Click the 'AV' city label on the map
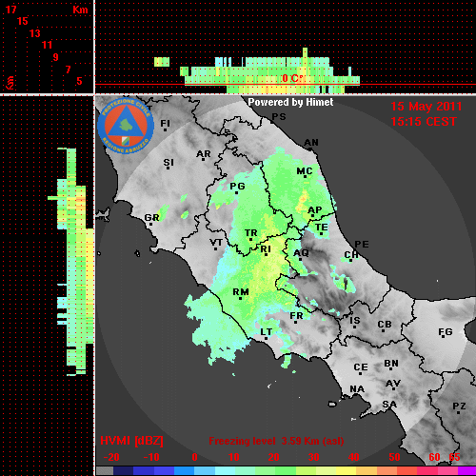Image resolution: width=476 pixels, height=476 pixels. pos(393,384)
